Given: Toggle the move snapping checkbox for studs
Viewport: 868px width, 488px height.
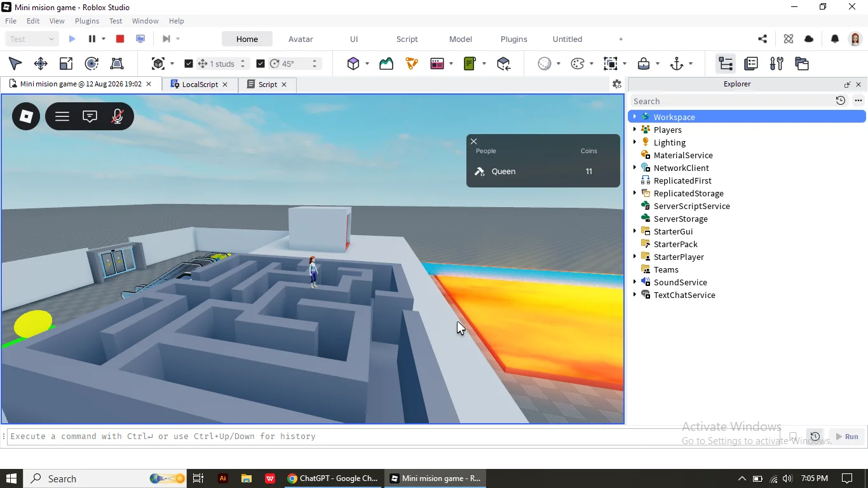Looking at the screenshot, I should point(188,64).
